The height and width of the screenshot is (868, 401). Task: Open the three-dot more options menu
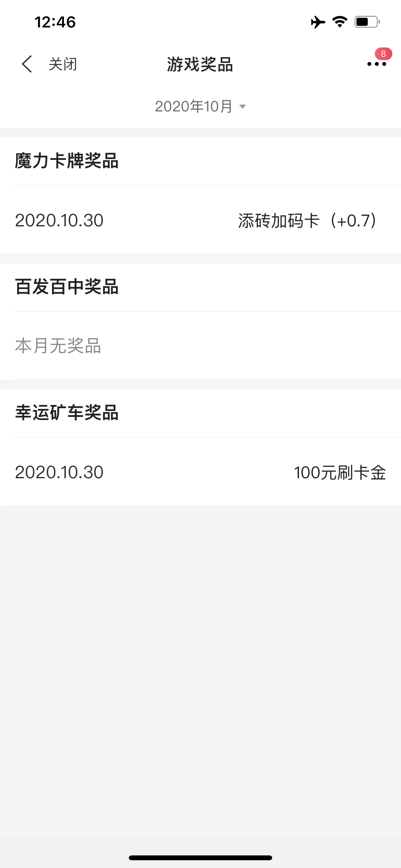point(376,64)
